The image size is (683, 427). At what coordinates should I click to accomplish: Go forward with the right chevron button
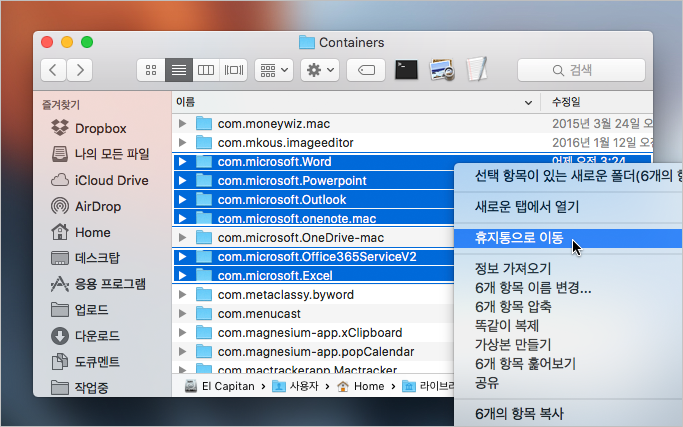79,70
